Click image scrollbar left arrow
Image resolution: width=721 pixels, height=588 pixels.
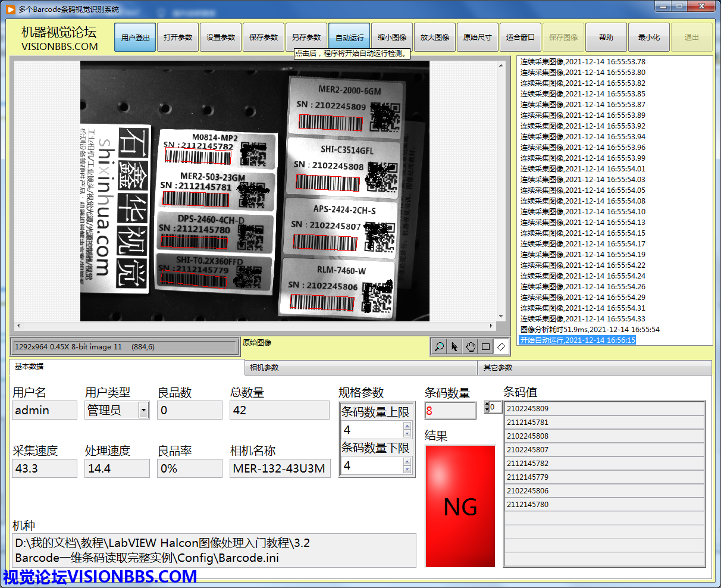click(x=18, y=326)
